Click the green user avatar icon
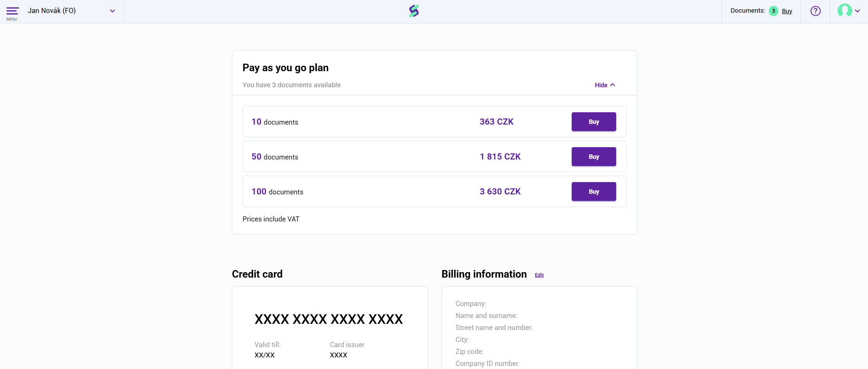Viewport: 868px width, 369px height. click(844, 11)
